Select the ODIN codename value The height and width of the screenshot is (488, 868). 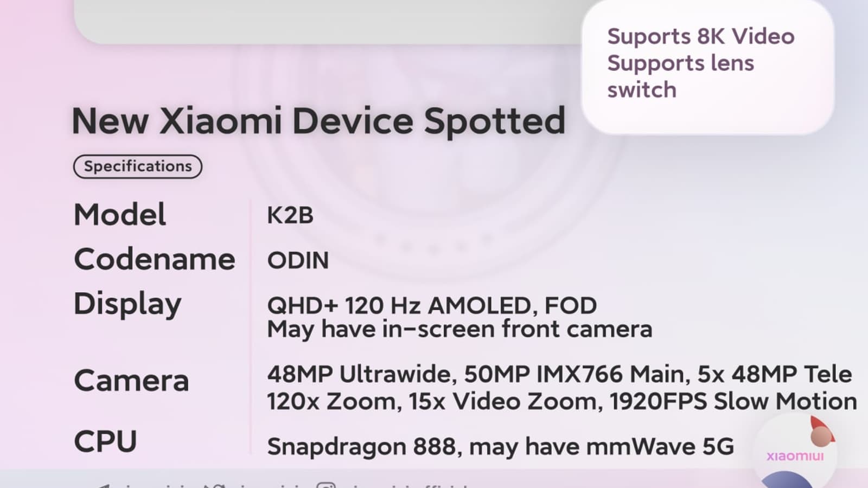(x=298, y=260)
